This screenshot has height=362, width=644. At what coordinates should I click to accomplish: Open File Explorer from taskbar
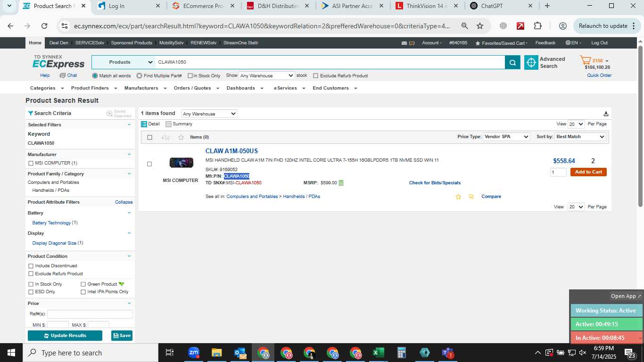216,353
